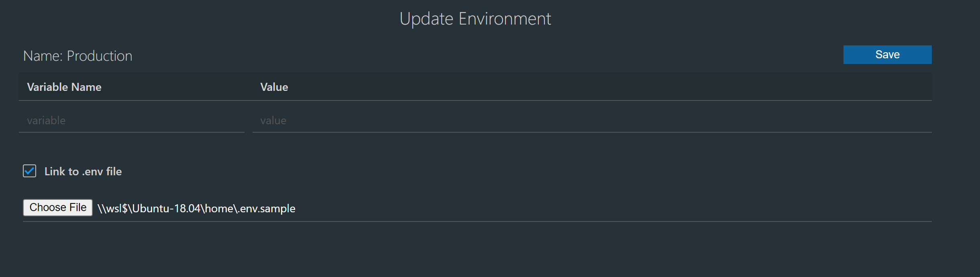Click the Update Environment title
This screenshot has width=980, height=277.
click(x=475, y=18)
